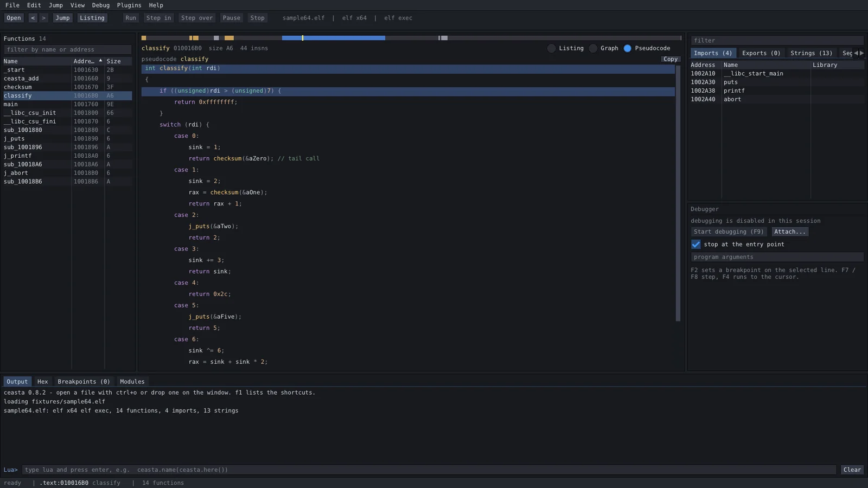Select the j_puts function row
868x488 pixels.
pos(68,139)
